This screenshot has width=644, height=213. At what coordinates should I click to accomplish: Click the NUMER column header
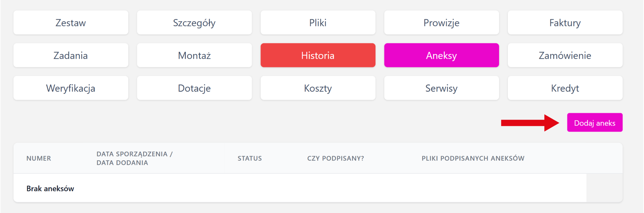pyautogui.click(x=39, y=158)
